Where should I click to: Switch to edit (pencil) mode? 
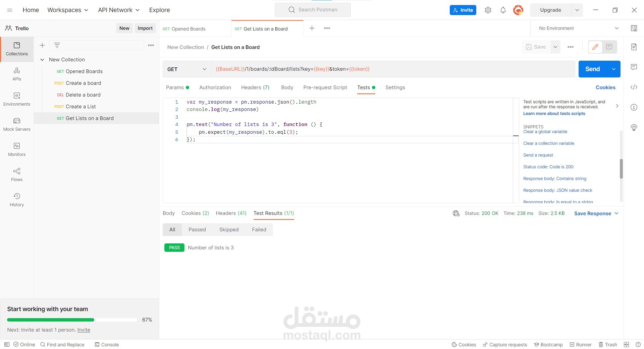click(x=595, y=47)
